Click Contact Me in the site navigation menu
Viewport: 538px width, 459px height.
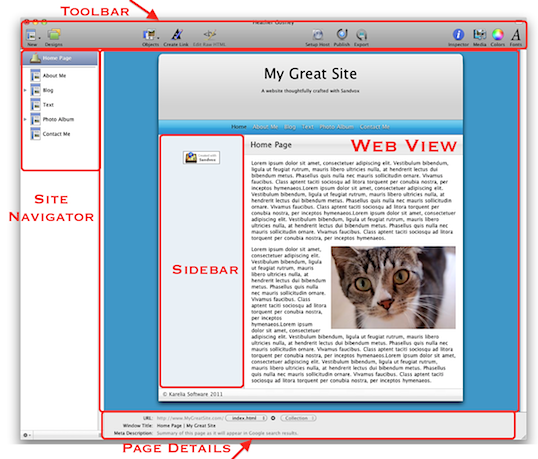[375, 127]
